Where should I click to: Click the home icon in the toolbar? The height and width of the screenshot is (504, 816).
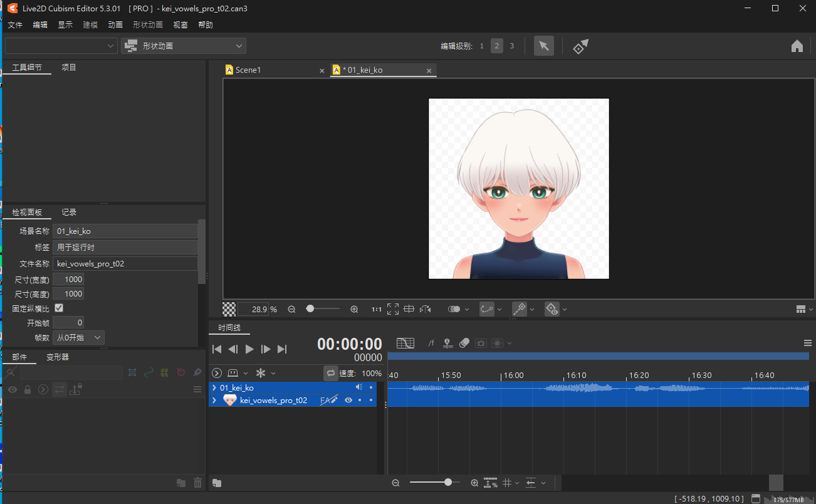point(797,46)
